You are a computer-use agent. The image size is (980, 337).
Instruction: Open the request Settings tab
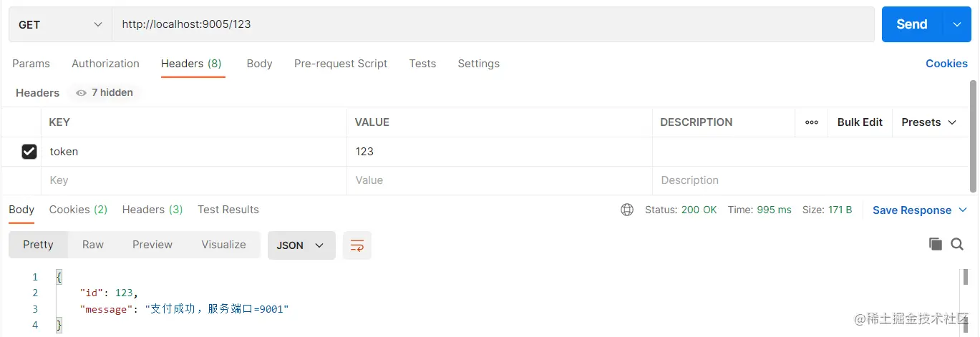479,64
